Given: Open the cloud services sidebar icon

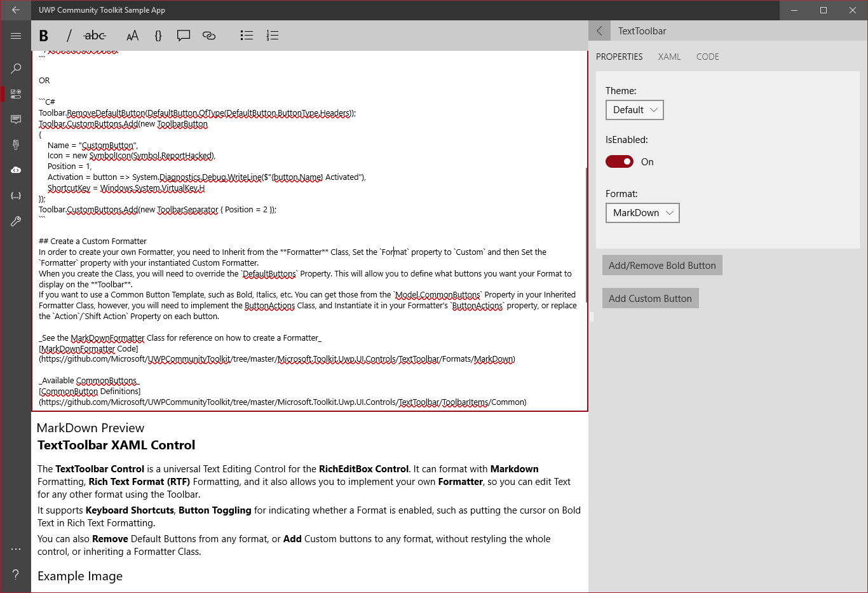Looking at the screenshot, I should pyautogui.click(x=16, y=170).
